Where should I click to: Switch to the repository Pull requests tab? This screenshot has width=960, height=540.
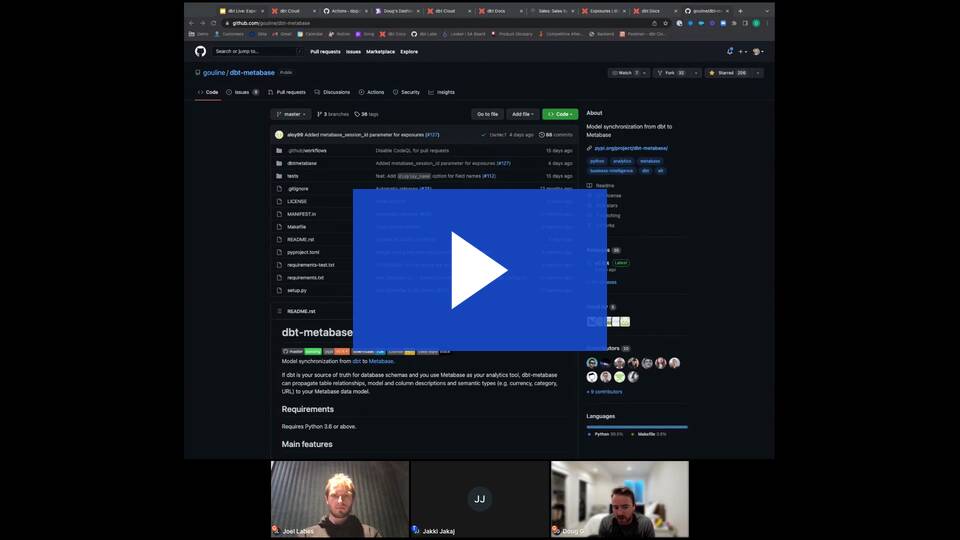287,92
